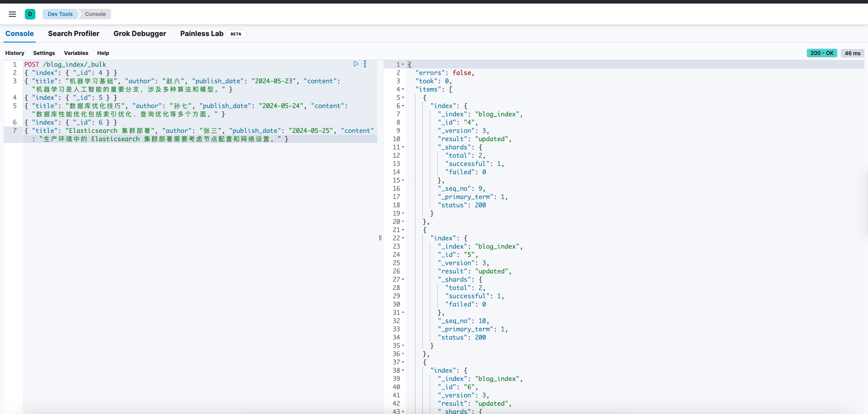Fold the first index object line 6

click(x=403, y=106)
